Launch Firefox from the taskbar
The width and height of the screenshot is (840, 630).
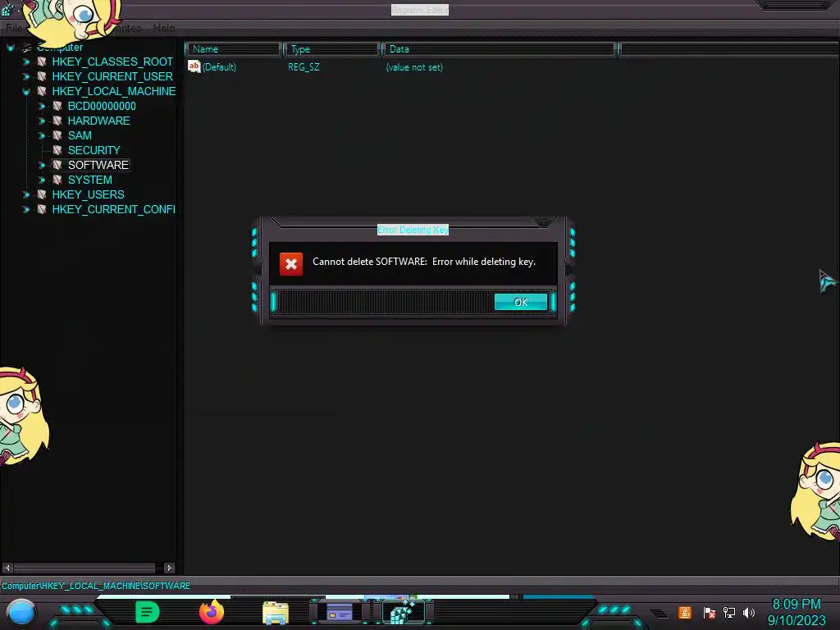[x=212, y=612]
